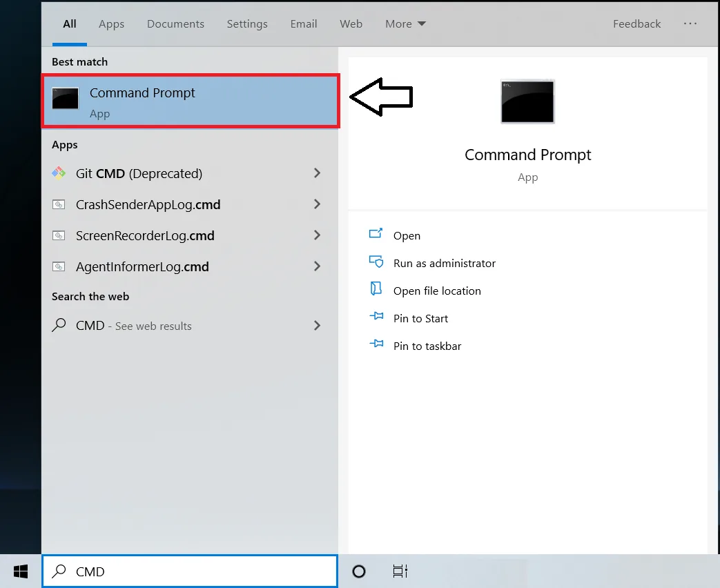Click the ScreenRecorderLog.cmd file icon

[59, 235]
